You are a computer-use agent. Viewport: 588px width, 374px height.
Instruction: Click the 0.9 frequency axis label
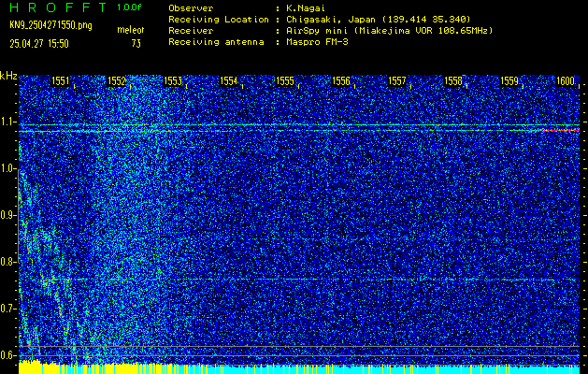coord(7,215)
